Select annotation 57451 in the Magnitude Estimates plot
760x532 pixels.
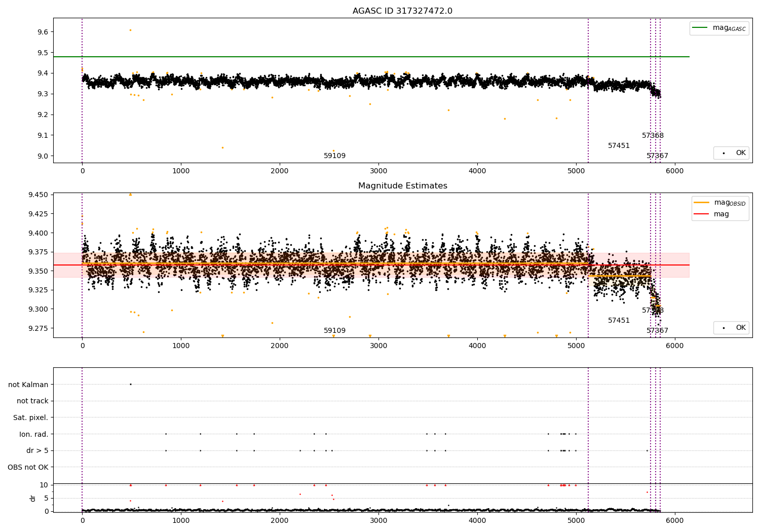click(619, 321)
